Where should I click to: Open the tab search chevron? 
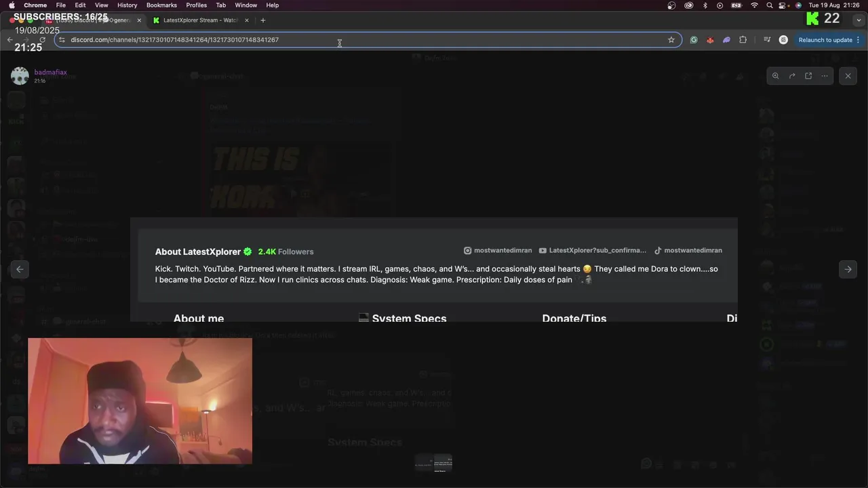[859, 20]
